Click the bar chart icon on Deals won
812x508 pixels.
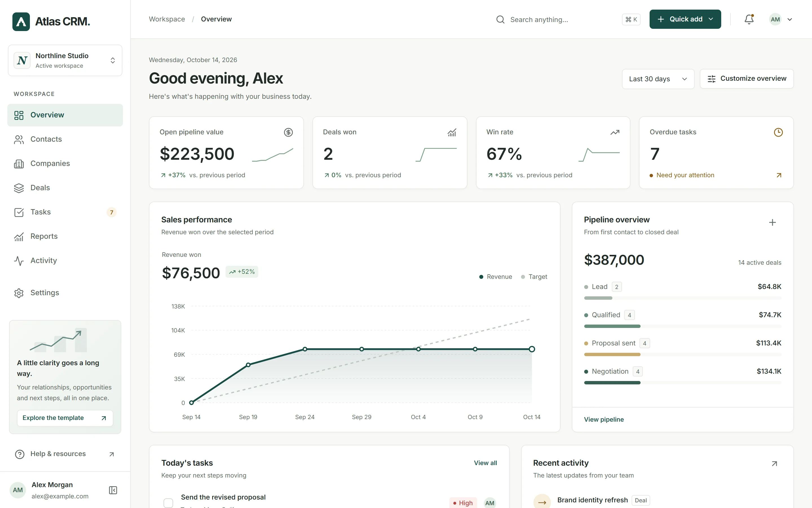click(x=452, y=132)
